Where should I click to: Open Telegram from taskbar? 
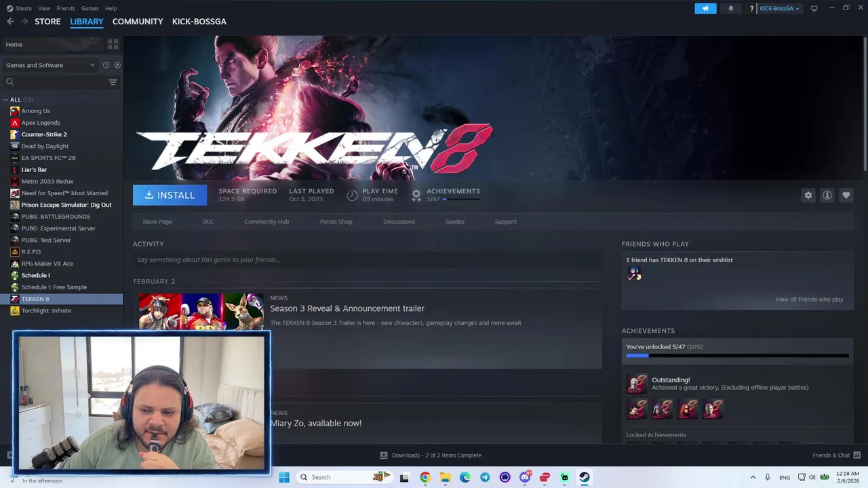pos(485,477)
